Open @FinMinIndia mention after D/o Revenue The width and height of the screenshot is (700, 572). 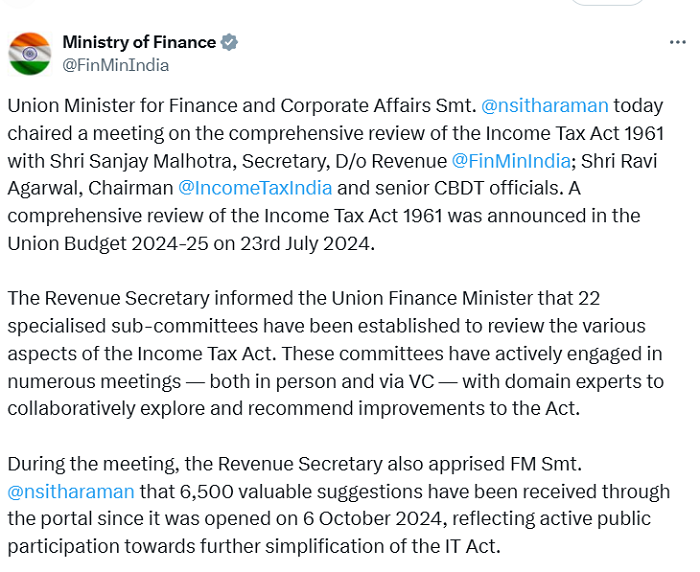pos(510,160)
